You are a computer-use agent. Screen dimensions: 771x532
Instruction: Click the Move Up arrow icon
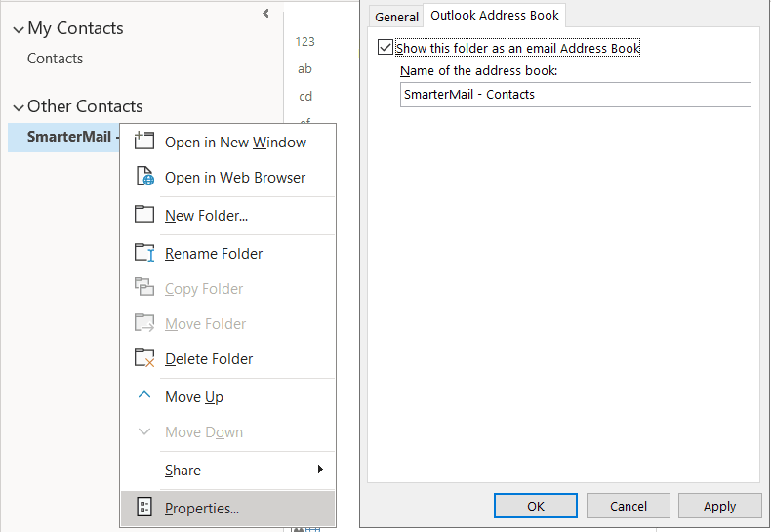pyautogui.click(x=144, y=394)
